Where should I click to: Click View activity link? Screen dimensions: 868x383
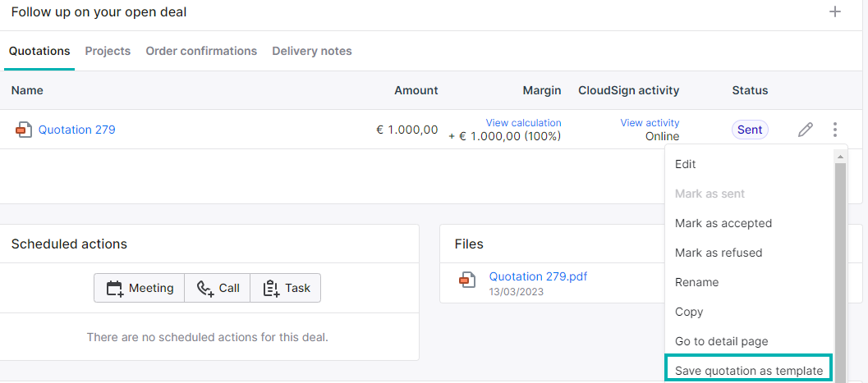[x=650, y=123]
